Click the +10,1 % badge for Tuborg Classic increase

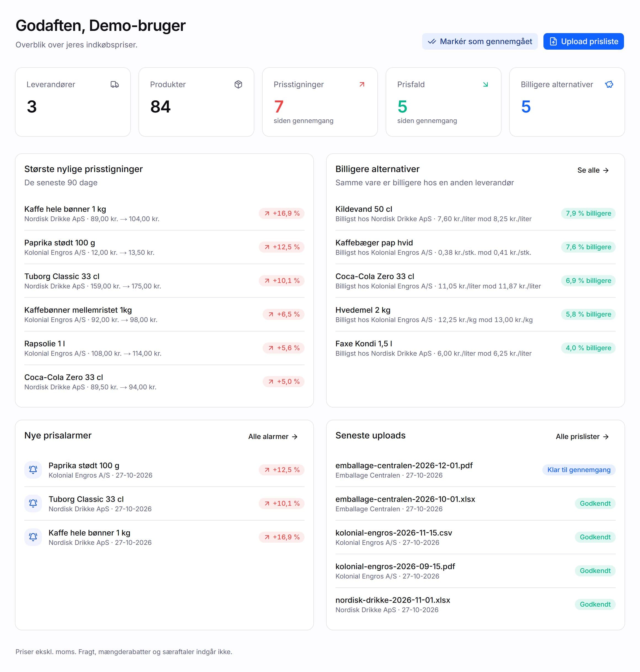(281, 281)
